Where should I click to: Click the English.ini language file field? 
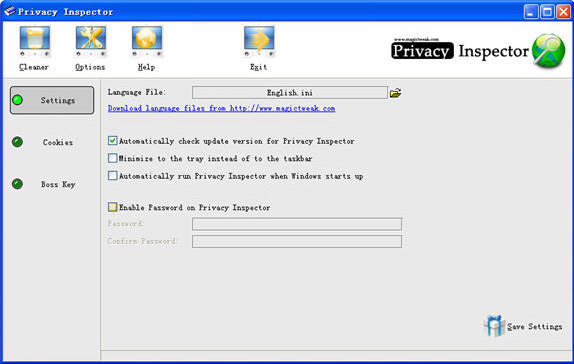(290, 93)
